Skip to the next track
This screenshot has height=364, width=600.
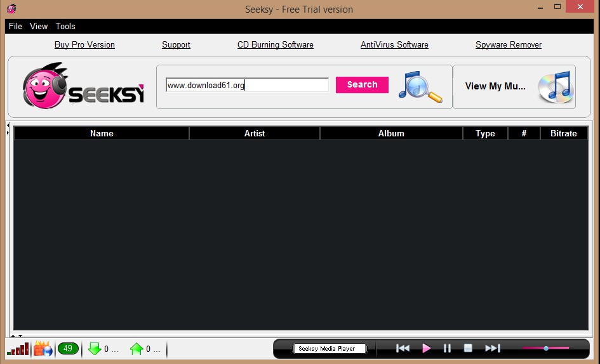(493, 348)
